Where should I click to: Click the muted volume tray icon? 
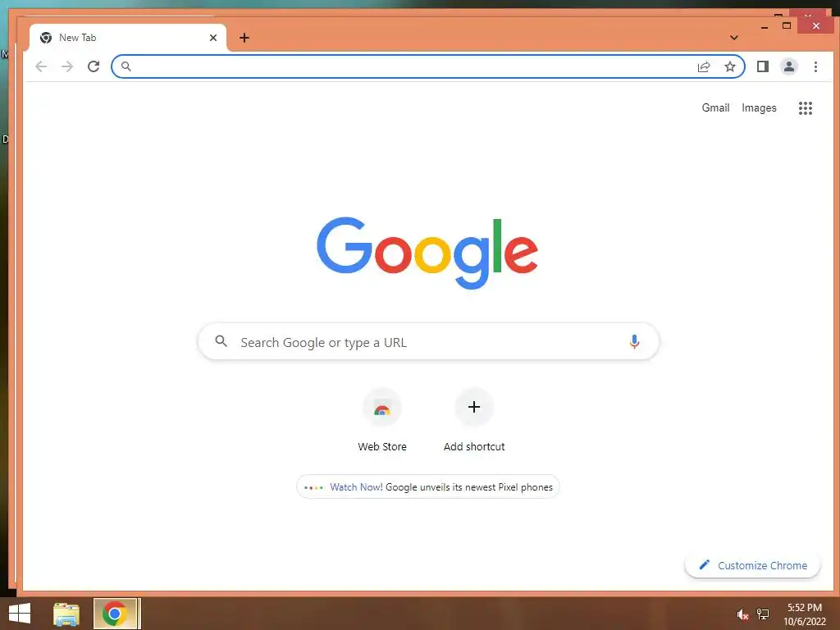(x=742, y=614)
